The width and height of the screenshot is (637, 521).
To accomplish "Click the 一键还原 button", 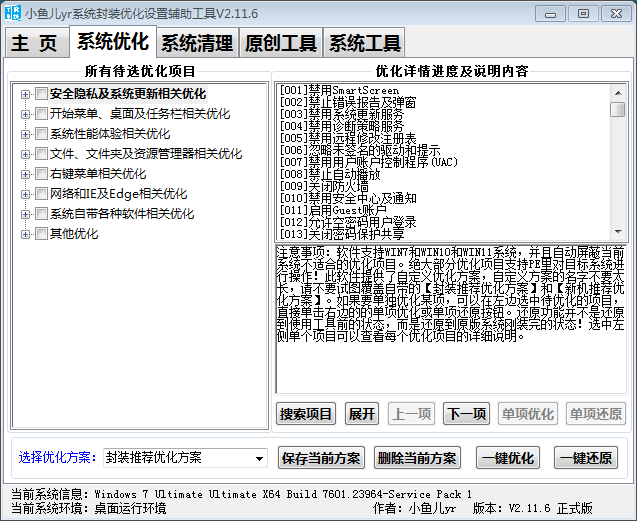I will [586, 458].
